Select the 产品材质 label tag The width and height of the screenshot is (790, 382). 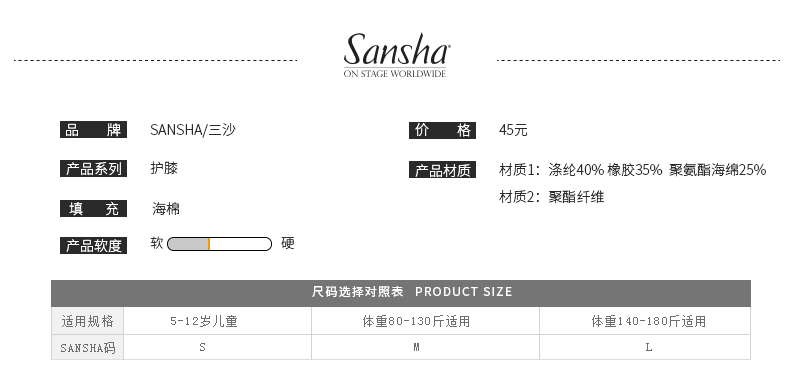pyautogui.click(x=442, y=170)
